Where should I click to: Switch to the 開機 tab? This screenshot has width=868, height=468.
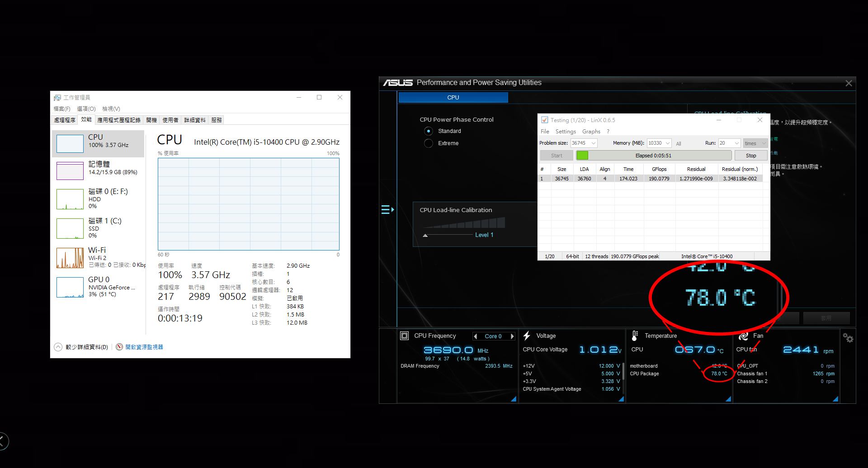click(x=151, y=120)
